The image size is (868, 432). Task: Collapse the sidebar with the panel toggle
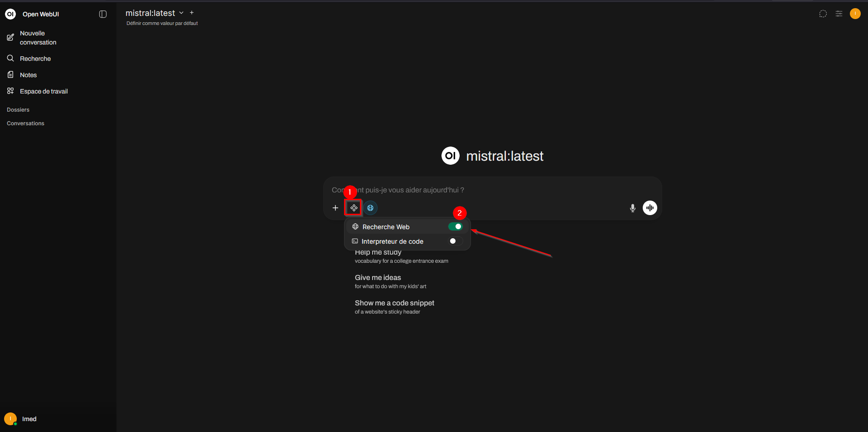pos(103,14)
